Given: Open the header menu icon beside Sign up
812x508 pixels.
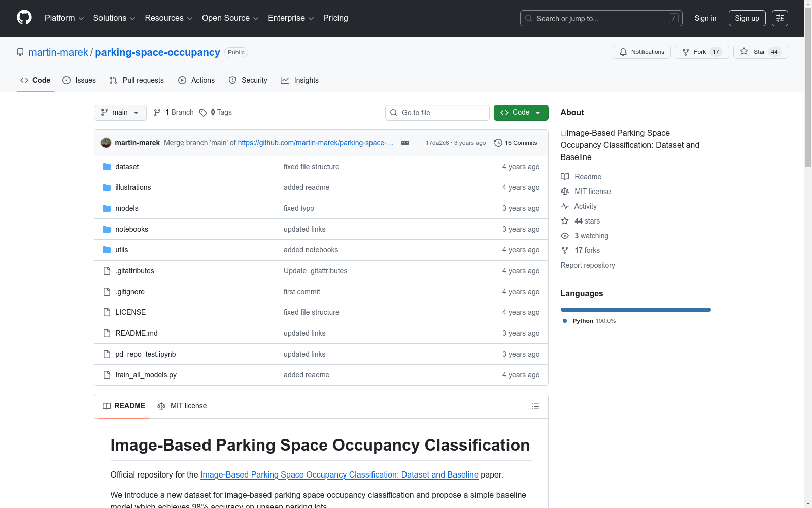Looking at the screenshot, I should (780, 18).
